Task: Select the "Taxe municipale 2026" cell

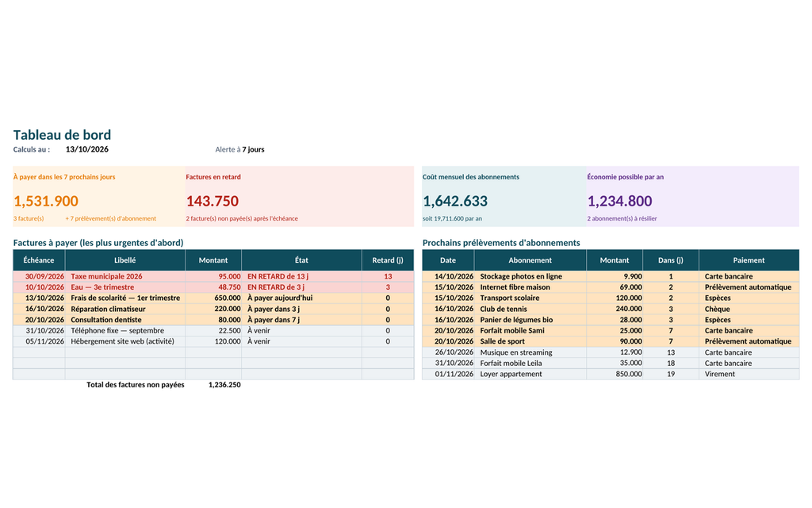Action: pos(124,276)
